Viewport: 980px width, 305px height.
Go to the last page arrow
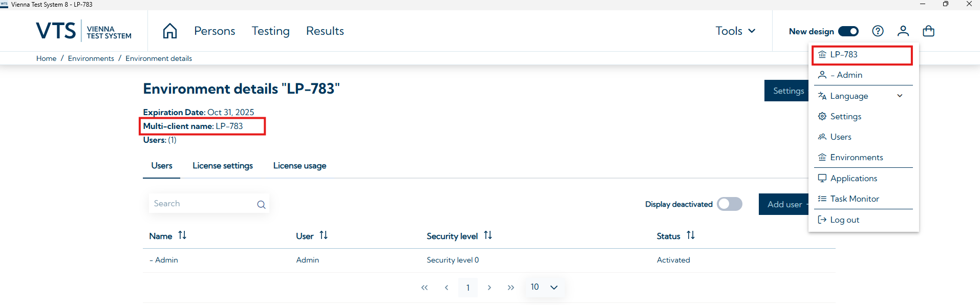(x=510, y=288)
